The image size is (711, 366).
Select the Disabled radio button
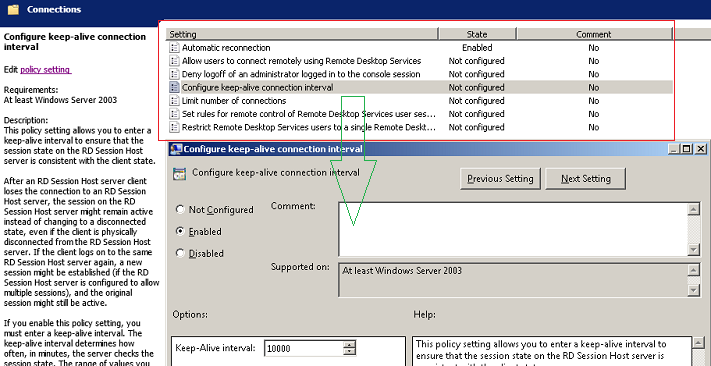pos(180,253)
